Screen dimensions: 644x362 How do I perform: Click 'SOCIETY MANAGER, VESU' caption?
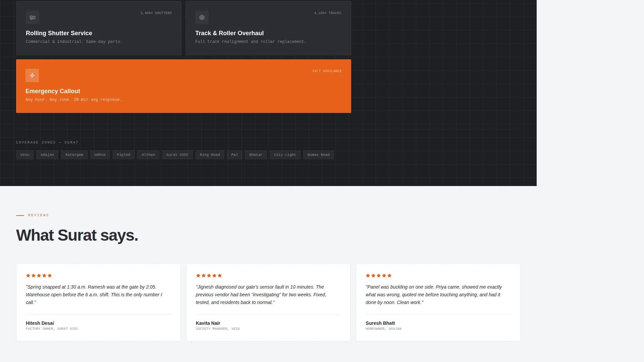218,329
